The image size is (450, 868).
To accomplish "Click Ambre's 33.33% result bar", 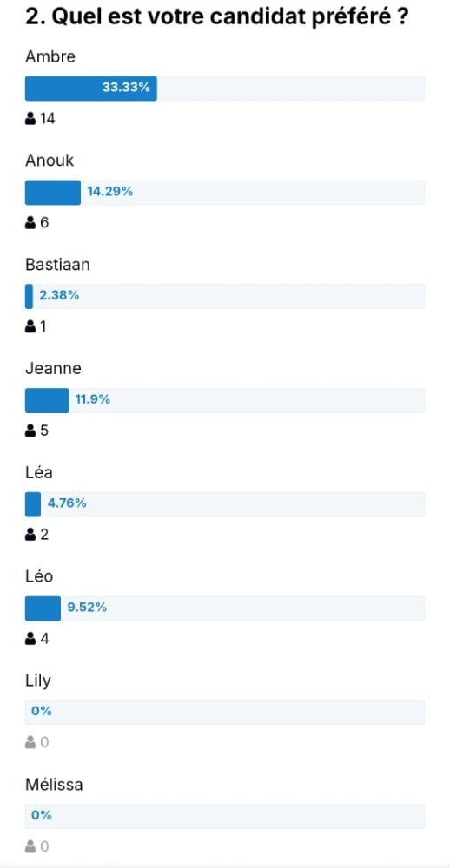I will 91,89.
